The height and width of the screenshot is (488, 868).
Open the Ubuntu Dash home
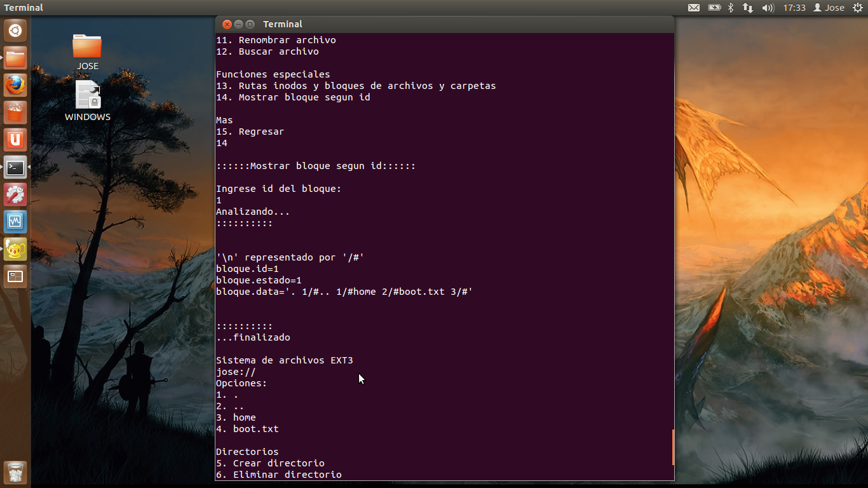click(x=15, y=30)
